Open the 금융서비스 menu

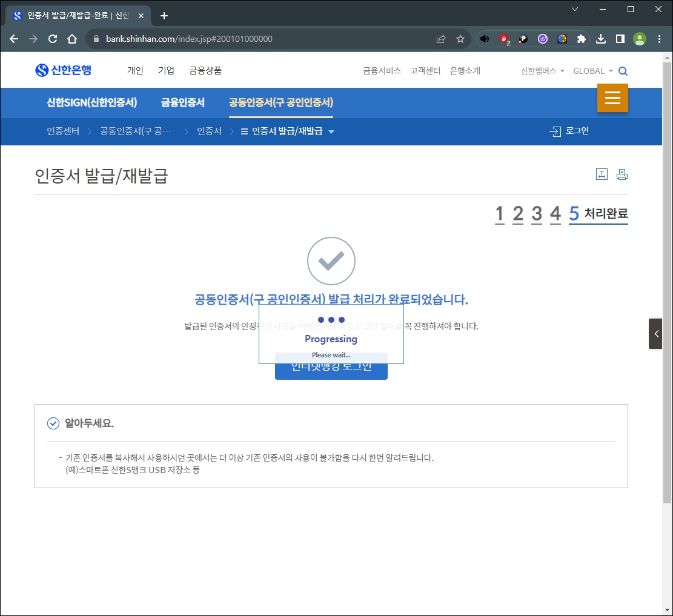[382, 71]
